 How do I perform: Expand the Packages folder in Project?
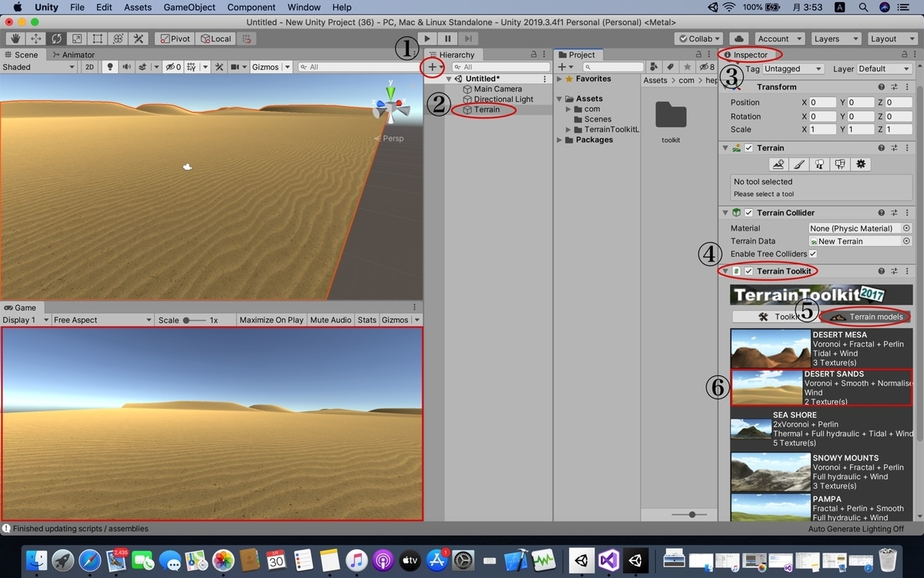tap(560, 139)
